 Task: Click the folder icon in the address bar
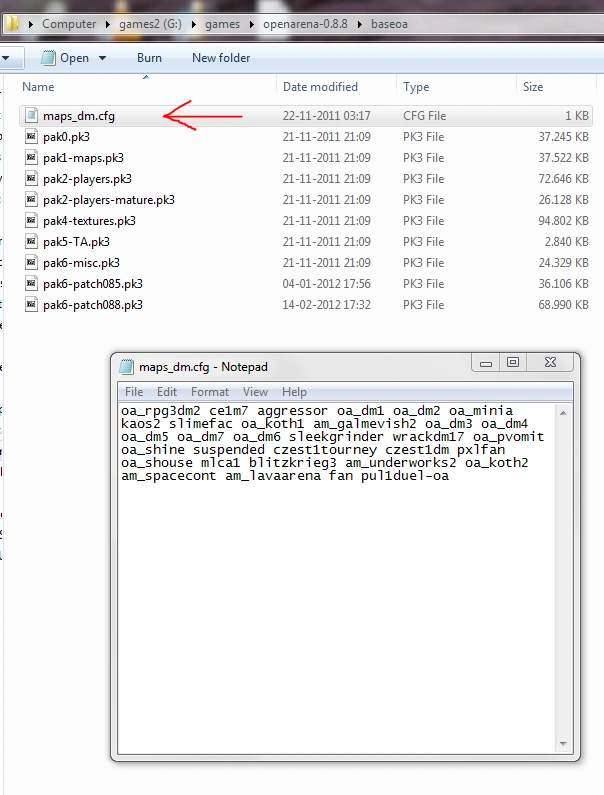coord(11,23)
